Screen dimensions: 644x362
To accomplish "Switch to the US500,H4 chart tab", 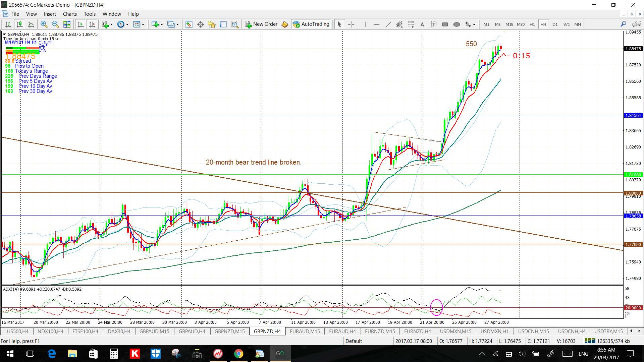I will click(x=18, y=331).
